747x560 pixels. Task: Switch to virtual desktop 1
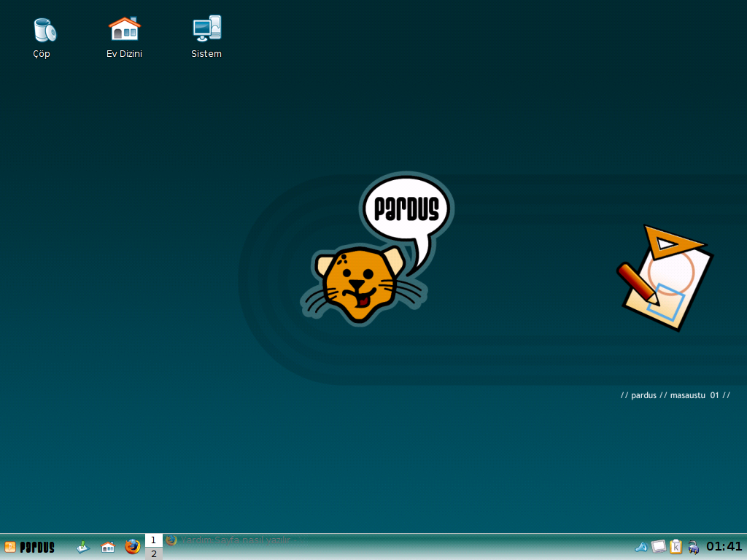pyautogui.click(x=153, y=540)
